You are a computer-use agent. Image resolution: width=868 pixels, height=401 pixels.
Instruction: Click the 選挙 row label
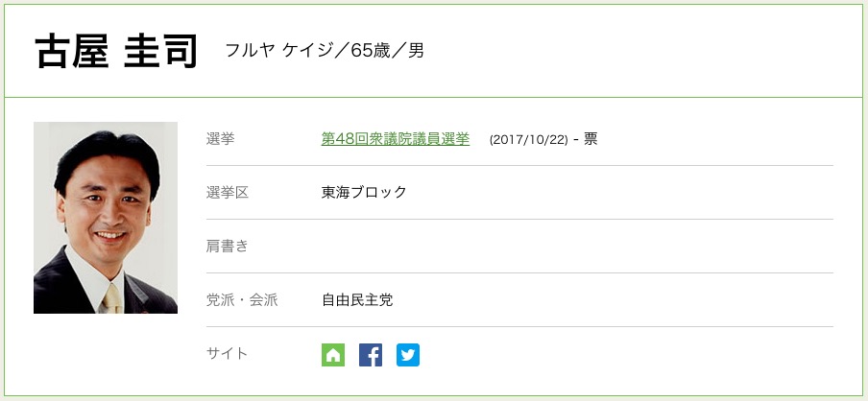[x=220, y=139]
